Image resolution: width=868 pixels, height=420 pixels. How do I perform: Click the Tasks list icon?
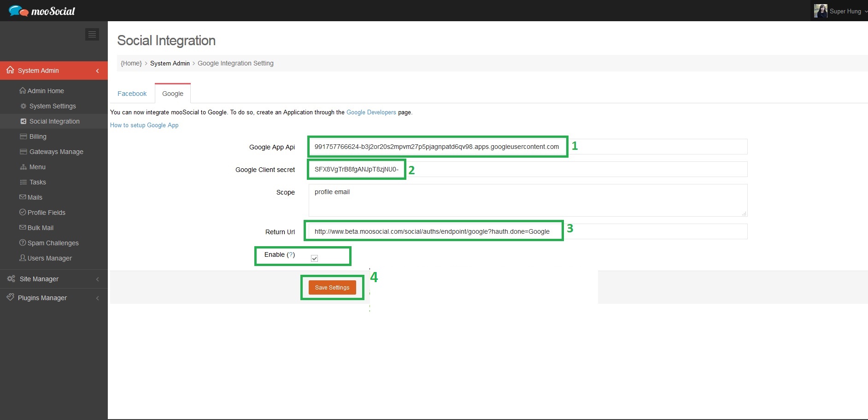[23, 182]
